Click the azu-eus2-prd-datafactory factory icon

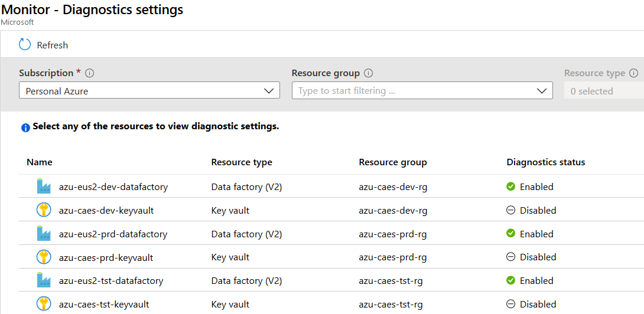pos(44,234)
